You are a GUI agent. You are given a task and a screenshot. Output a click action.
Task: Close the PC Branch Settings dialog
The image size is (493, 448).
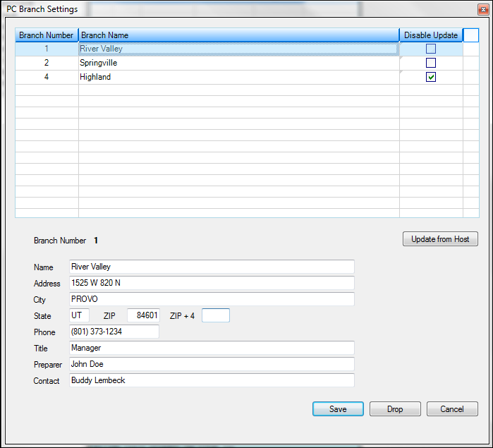click(x=483, y=10)
